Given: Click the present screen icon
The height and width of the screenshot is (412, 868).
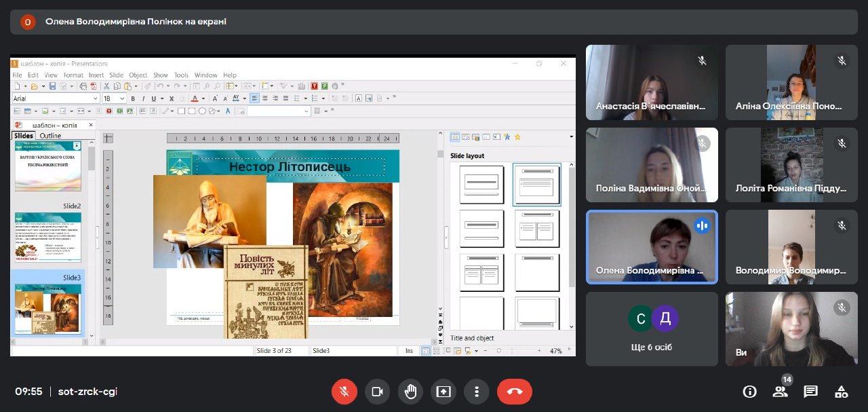Looking at the screenshot, I should click(443, 392).
